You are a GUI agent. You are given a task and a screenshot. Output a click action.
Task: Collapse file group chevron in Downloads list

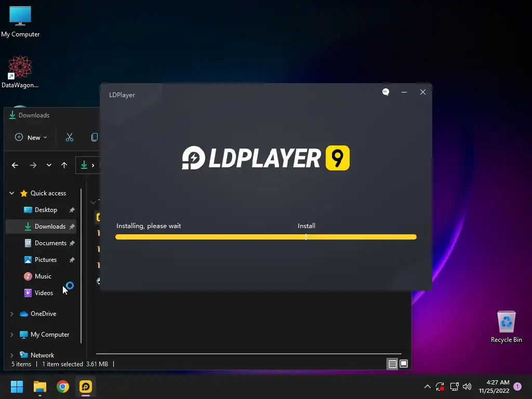pyautogui.click(x=93, y=202)
